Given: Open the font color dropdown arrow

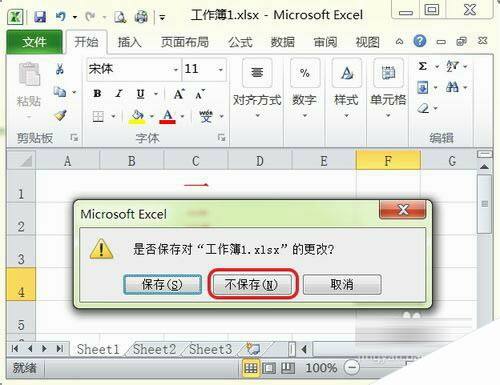Looking at the screenshot, I should click(x=182, y=116).
